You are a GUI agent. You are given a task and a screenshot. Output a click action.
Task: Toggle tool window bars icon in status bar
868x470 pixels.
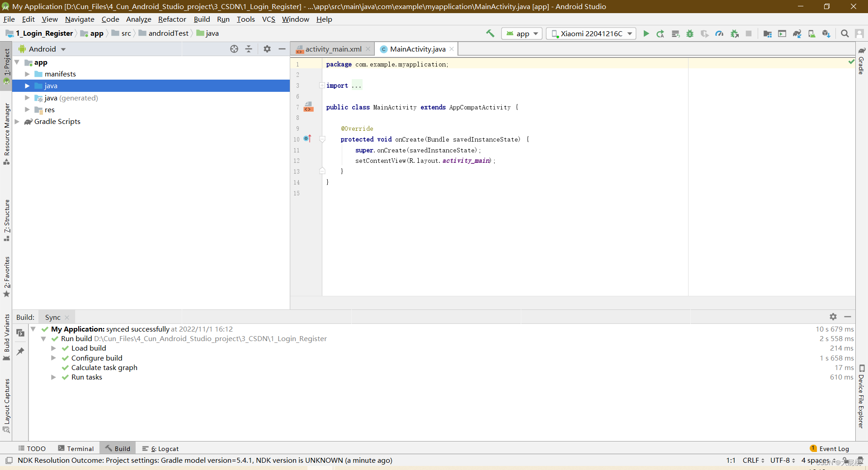tap(9, 460)
